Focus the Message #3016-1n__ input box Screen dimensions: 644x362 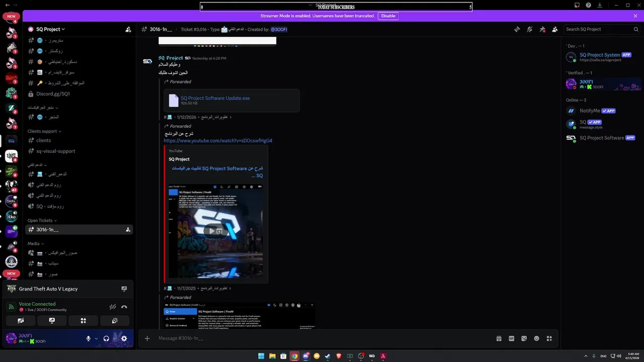322,338
